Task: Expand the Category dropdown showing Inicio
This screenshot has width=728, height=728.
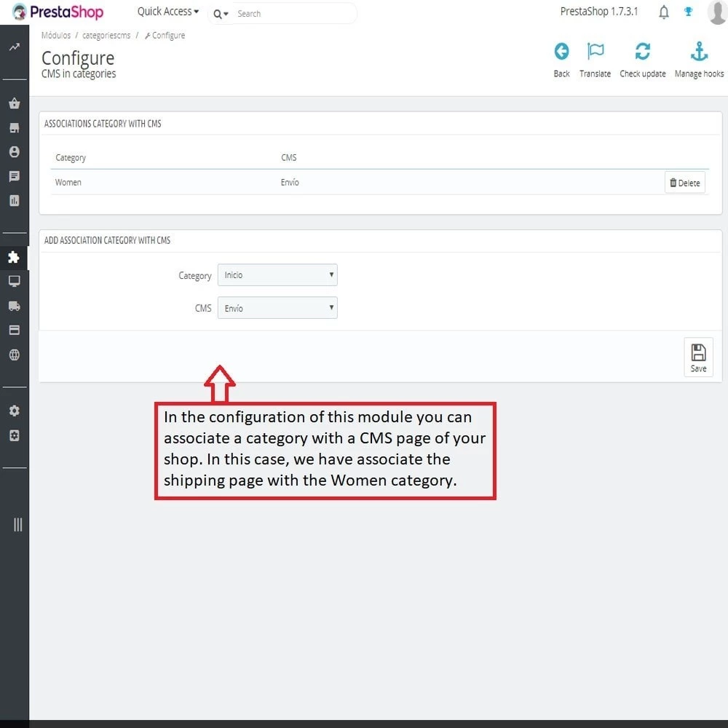Action: pos(277,275)
